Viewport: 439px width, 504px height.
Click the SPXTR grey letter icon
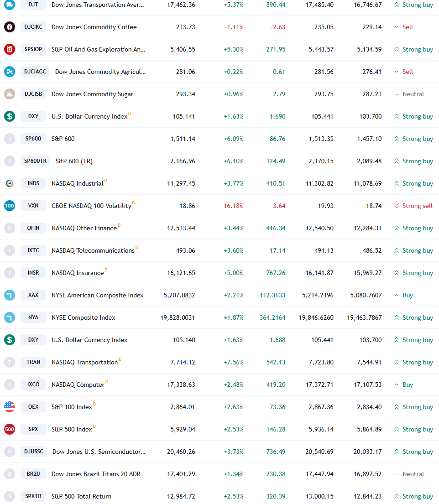tap(10, 496)
